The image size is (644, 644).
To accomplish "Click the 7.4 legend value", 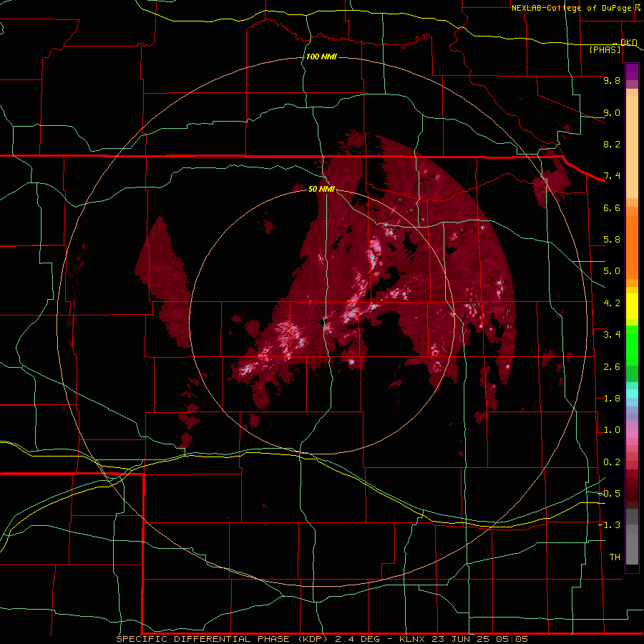I will [612, 176].
